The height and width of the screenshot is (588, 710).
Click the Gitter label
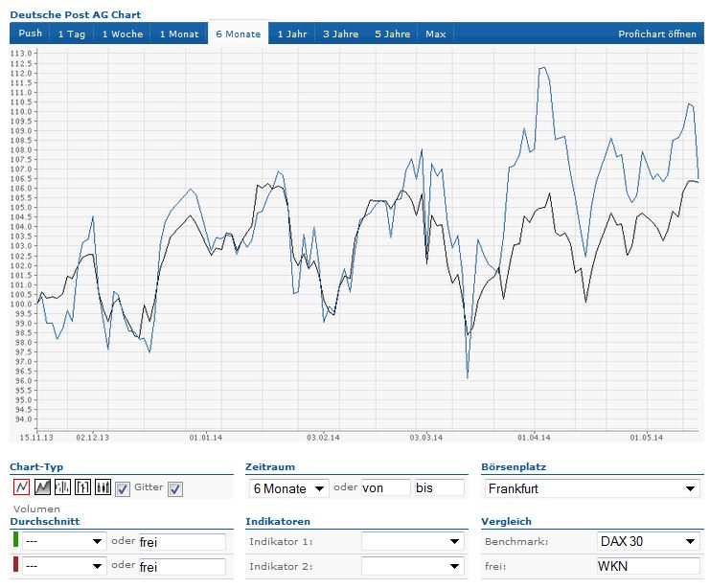click(149, 487)
